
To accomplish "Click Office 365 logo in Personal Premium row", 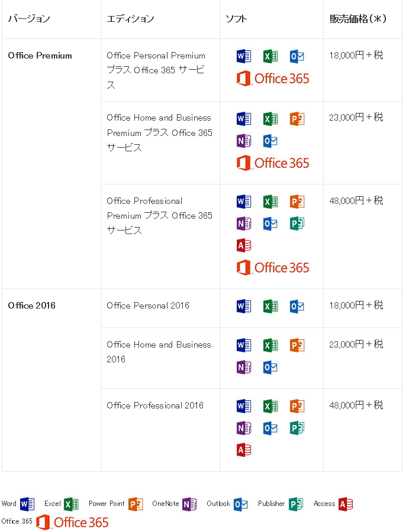I will point(273,79).
